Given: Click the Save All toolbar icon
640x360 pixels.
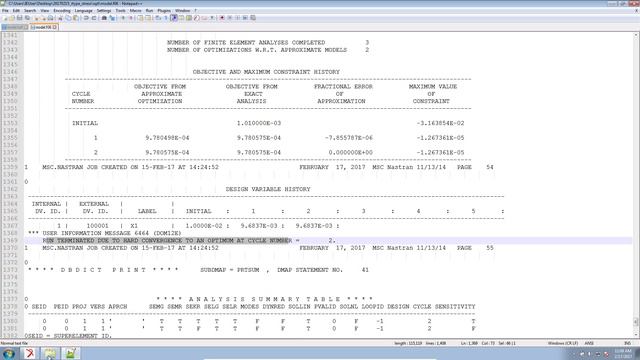Looking at the screenshot, I should pyautogui.click(x=27, y=18).
